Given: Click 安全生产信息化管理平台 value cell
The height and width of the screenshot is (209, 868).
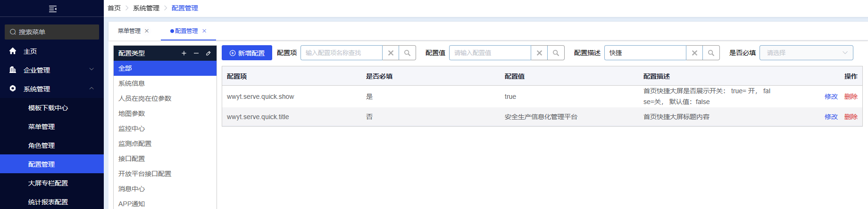Looking at the screenshot, I should coord(541,117).
